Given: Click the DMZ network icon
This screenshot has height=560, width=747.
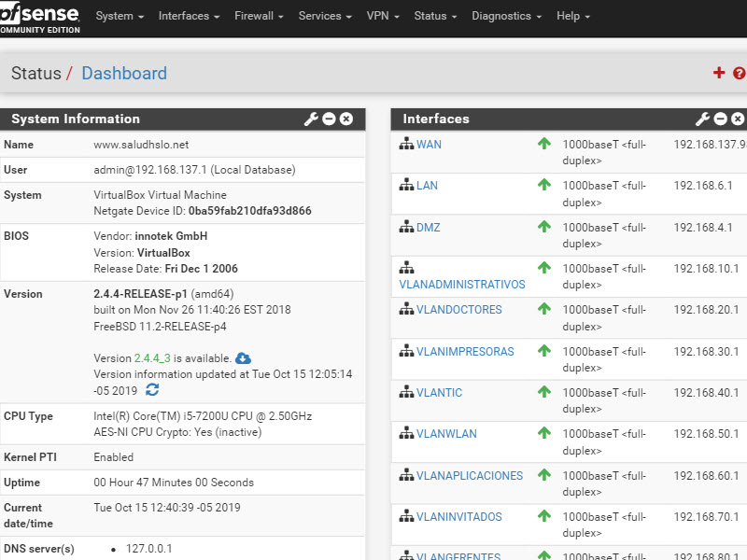Looking at the screenshot, I should coord(406,226).
